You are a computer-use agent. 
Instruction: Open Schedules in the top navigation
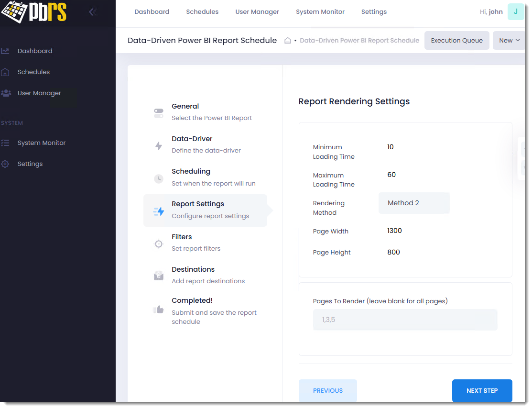[x=202, y=11]
